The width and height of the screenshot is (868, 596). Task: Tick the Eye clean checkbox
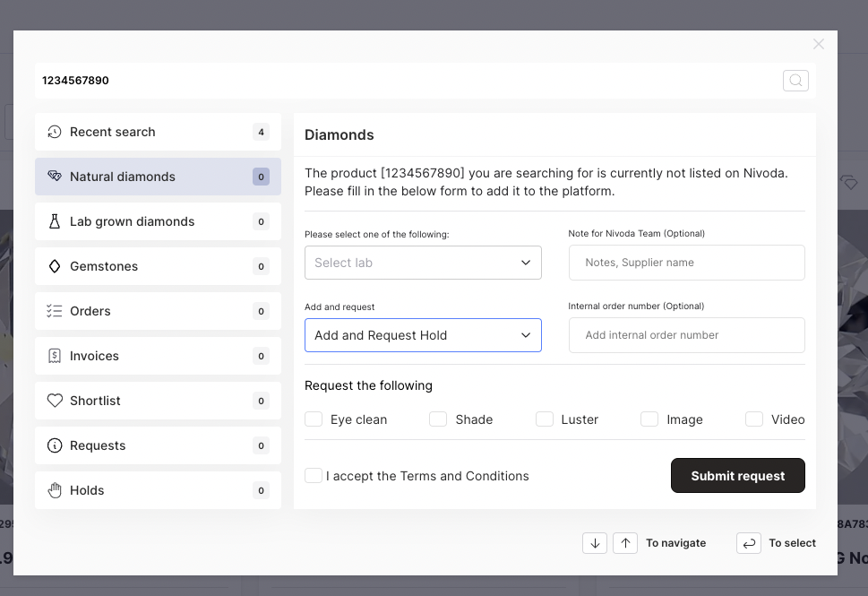(314, 419)
